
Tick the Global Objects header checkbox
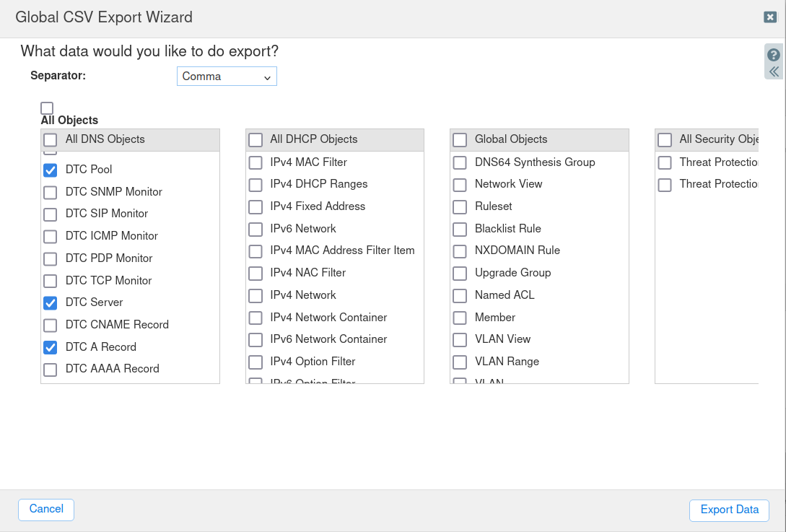[460, 140]
